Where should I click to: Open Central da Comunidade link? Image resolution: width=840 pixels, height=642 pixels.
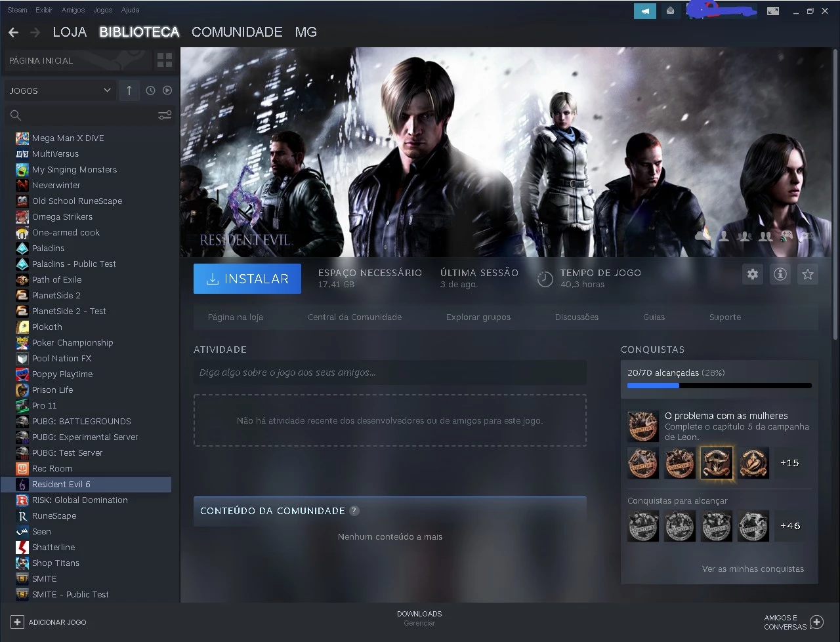[354, 317]
